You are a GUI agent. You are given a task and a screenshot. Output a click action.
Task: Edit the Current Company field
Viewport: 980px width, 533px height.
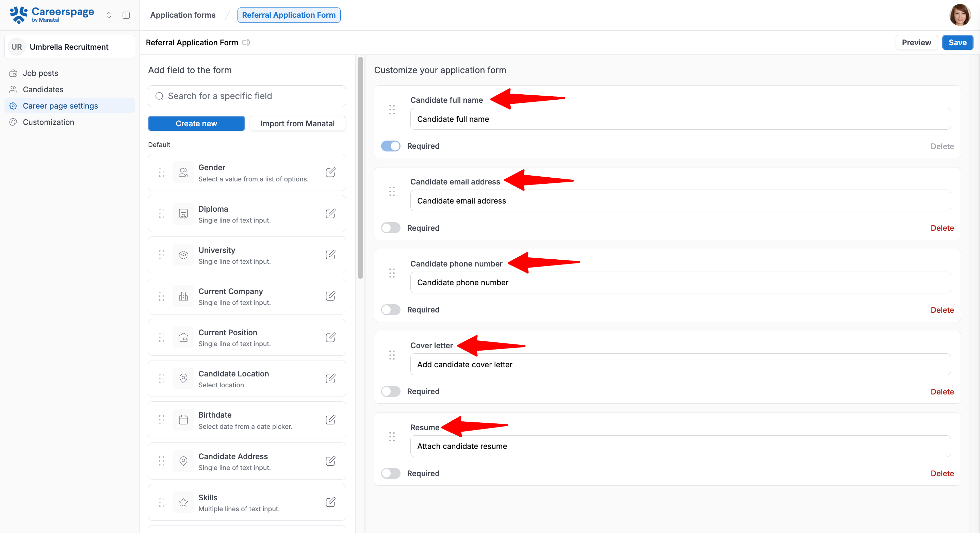tap(331, 296)
